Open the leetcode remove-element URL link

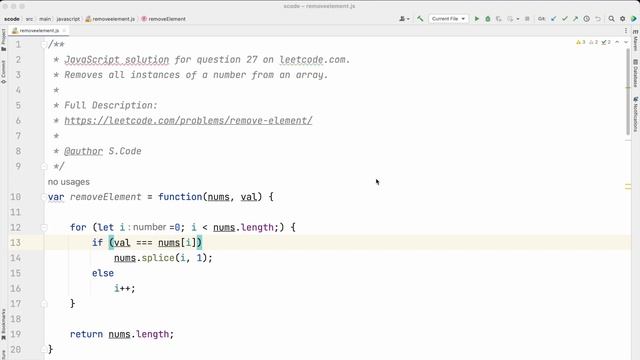pyautogui.click(x=188, y=120)
